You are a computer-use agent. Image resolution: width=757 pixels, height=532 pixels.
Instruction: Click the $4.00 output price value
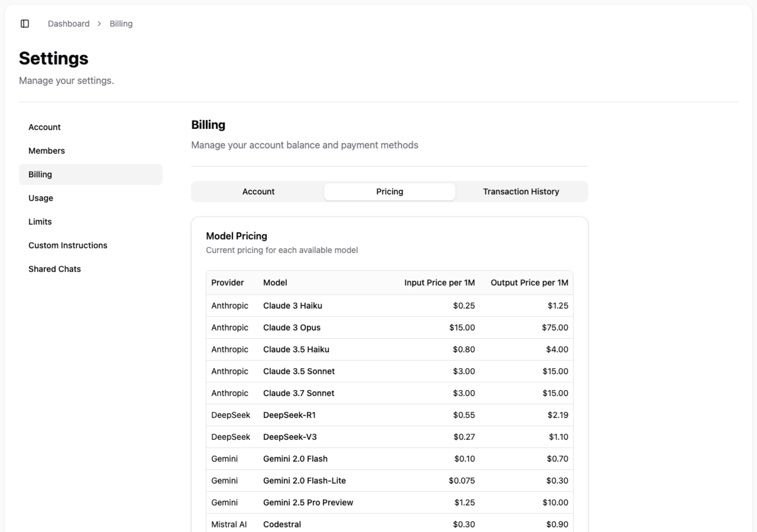(x=557, y=349)
